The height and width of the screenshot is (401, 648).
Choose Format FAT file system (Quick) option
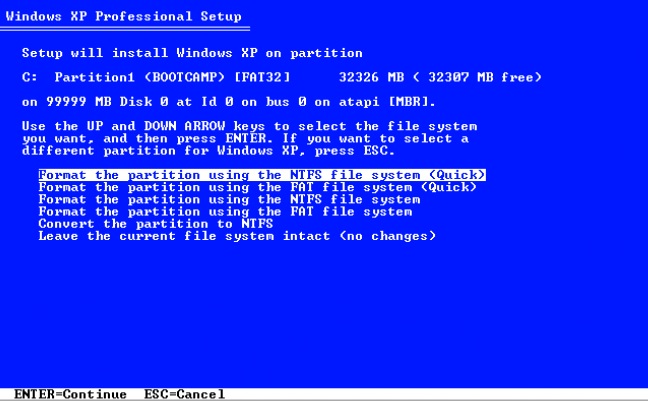point(257,187)
